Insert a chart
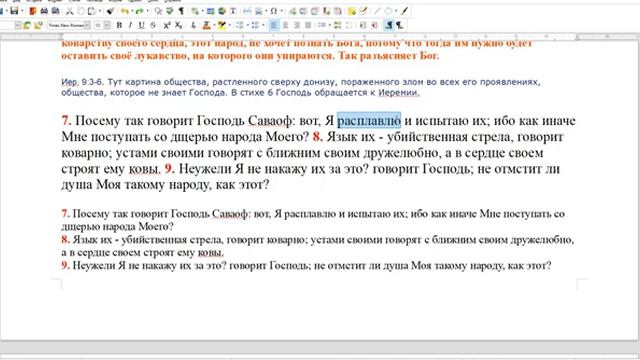This screenshot has width=640, height=360. [x=222, y=11]
